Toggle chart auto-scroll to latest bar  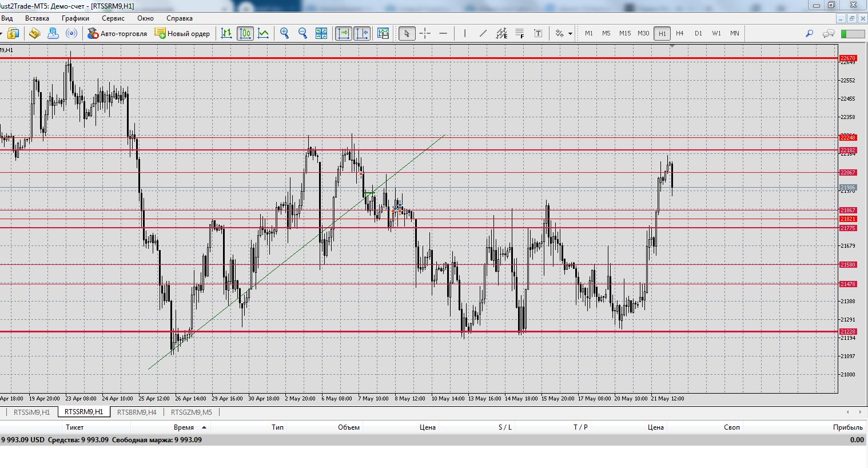[x=343, y=33]
